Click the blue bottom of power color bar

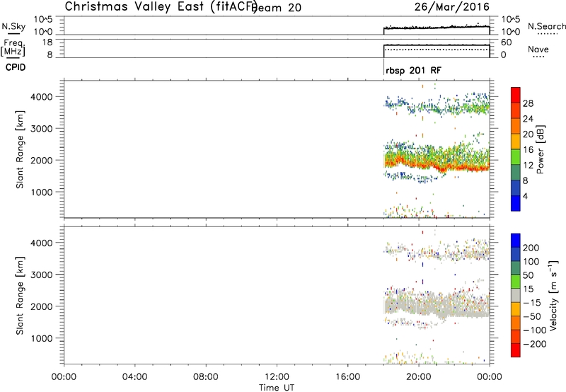(x=516, y=203)
